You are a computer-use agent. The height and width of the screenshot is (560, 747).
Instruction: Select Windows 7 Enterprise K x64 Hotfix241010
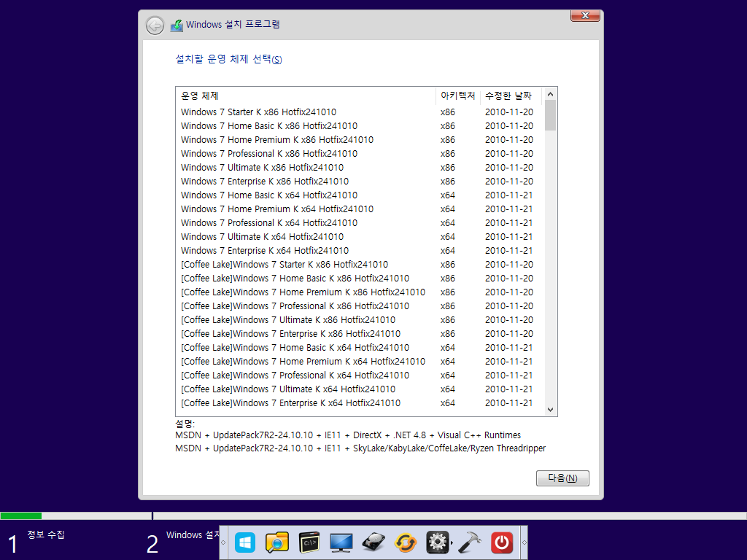[x=360, y=250]
